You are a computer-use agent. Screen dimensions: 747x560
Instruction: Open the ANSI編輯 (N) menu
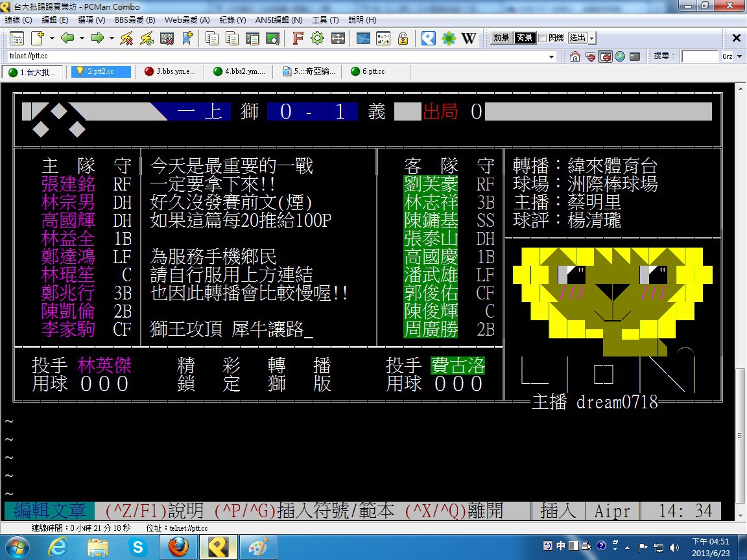[279, 20]
